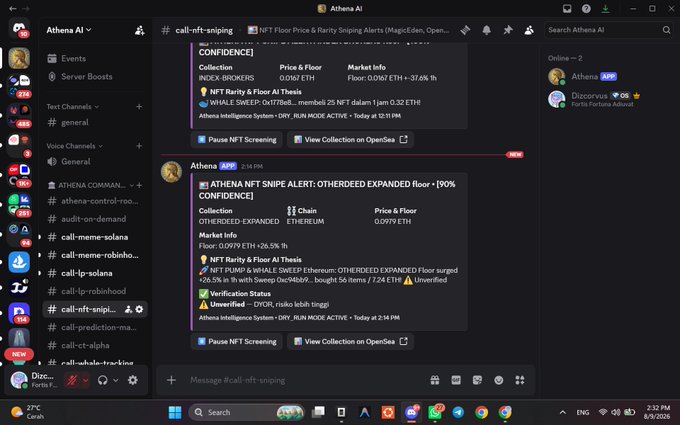This screenshot has width=680, height=425.
Task: Open call-meme-robinhood channel
Action: pyautogui.click(x=95, y=255)
